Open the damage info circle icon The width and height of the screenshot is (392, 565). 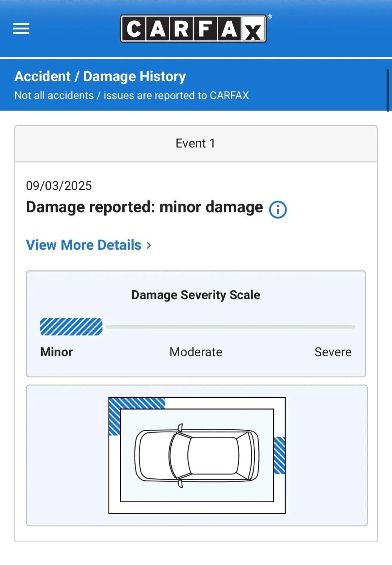pyautogui.click(x=278, y=210)
